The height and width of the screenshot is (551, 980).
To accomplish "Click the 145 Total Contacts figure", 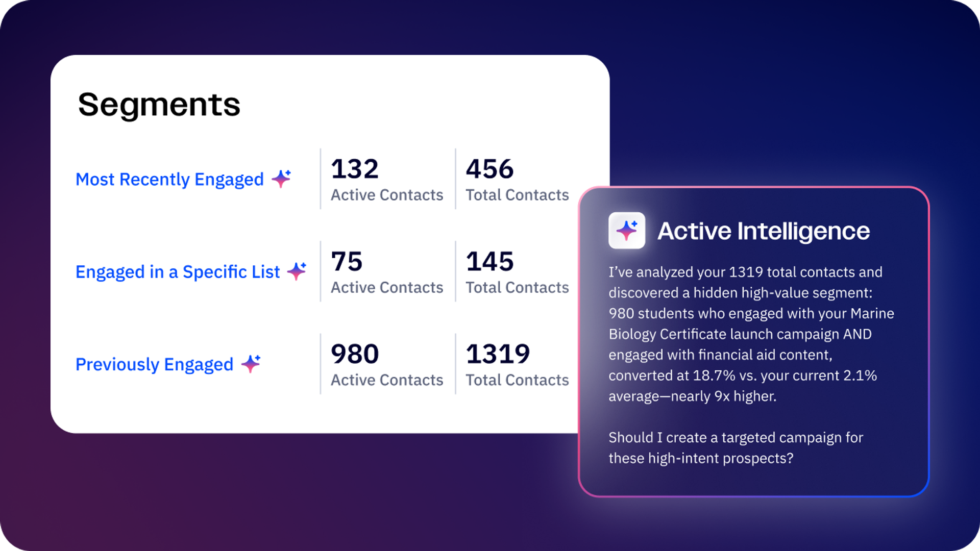I will click(489, 262).
